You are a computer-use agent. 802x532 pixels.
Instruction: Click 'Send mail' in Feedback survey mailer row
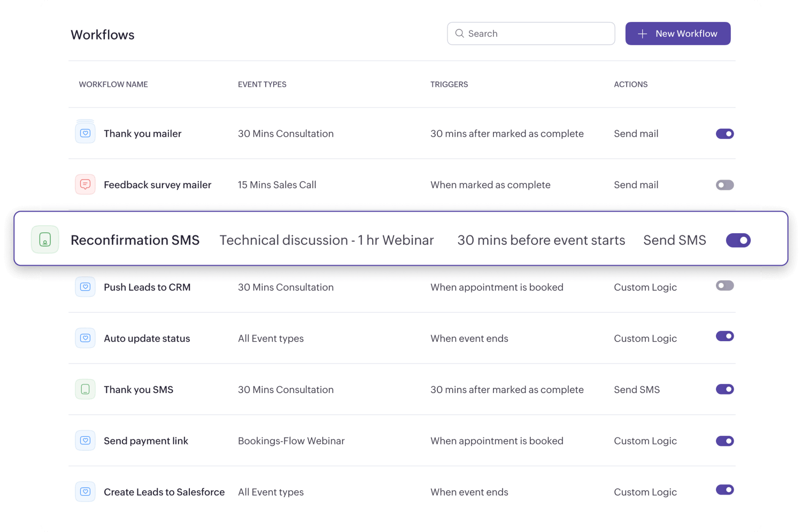pyautogui.click(x=636, y=185)
